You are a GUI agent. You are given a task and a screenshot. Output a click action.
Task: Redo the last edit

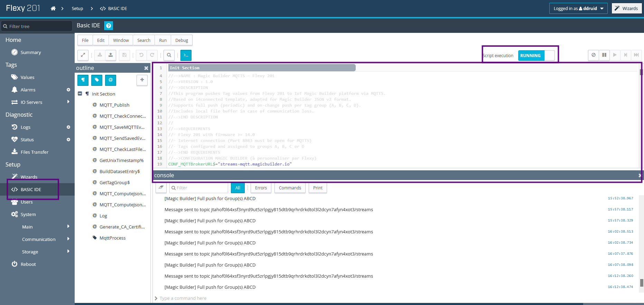point(152,55)
